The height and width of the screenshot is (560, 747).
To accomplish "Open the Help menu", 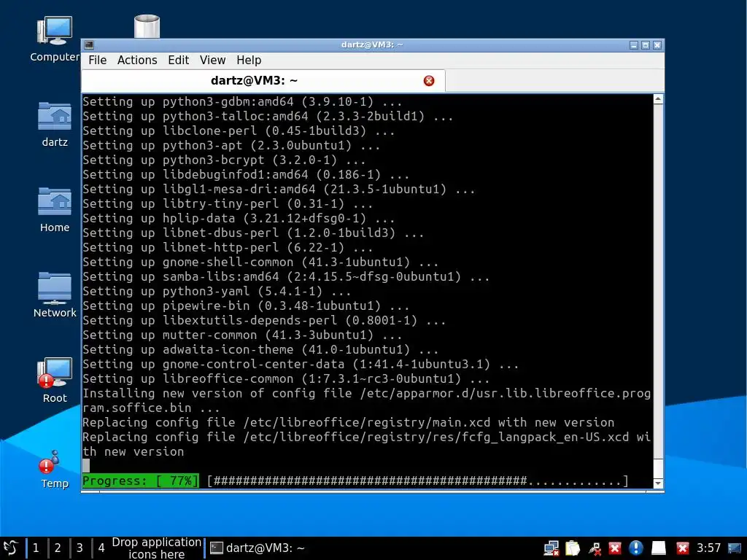I will (x=249, y=60).
